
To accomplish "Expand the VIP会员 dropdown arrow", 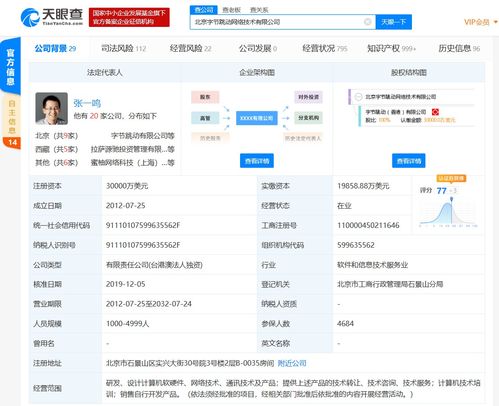I will pyautogui.click(x=496, y=22).
